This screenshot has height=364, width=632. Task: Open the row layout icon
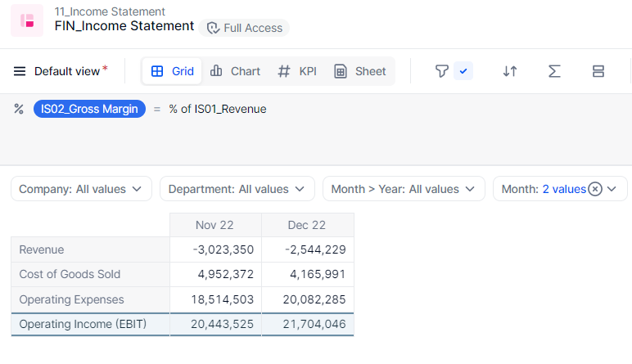coord(598,71)
